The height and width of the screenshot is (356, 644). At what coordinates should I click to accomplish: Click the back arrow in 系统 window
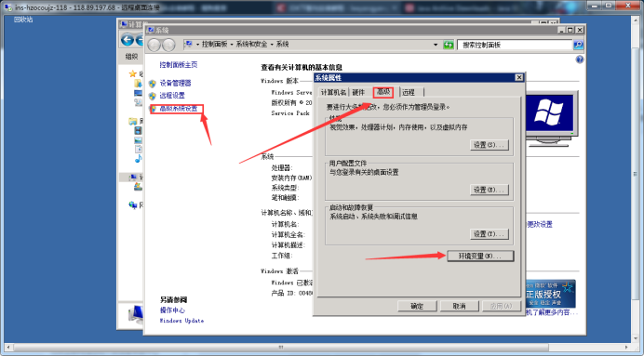(154, 45)
